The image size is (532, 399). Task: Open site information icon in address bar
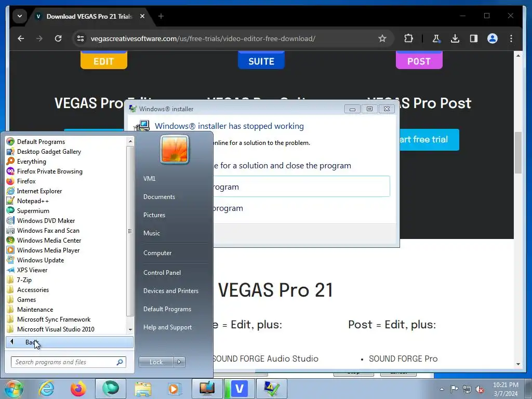81,38
